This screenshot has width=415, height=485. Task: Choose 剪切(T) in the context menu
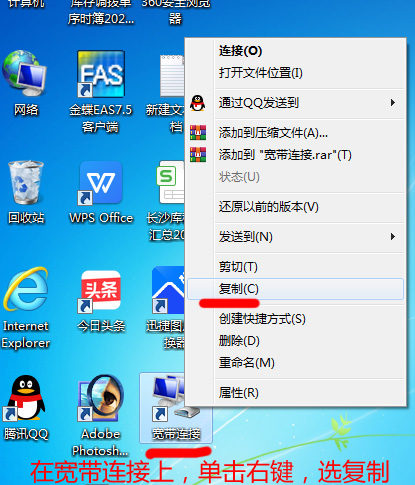coord(295,267)
